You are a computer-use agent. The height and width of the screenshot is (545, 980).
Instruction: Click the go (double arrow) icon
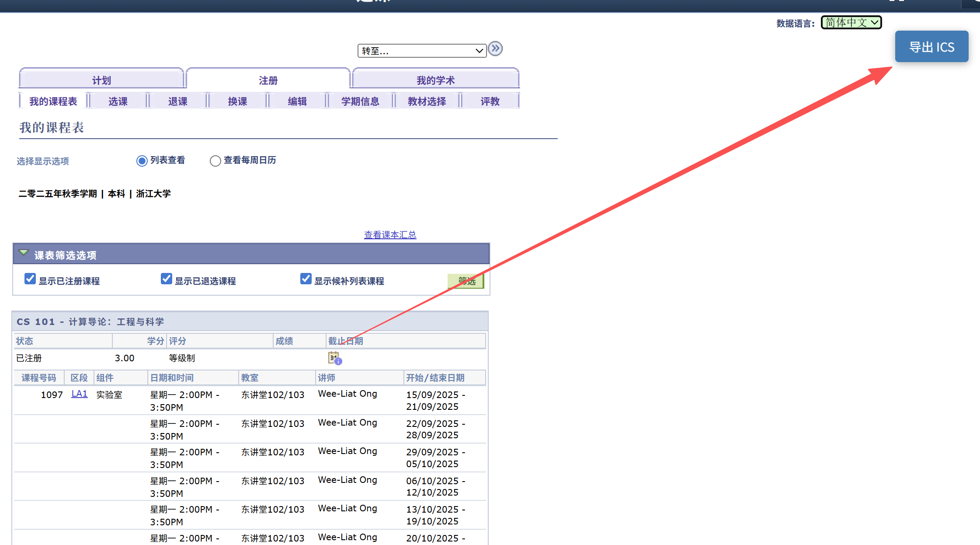coord(495,49)
